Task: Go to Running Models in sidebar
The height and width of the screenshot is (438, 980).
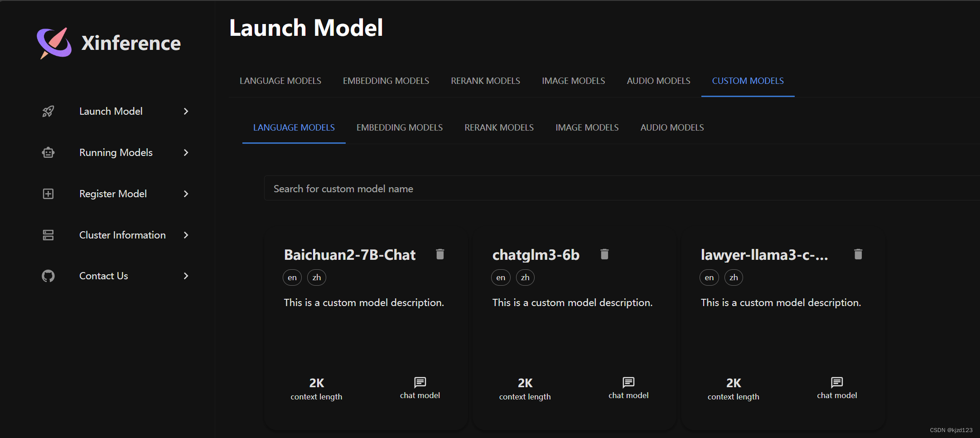Action: [x=116, y=152]
